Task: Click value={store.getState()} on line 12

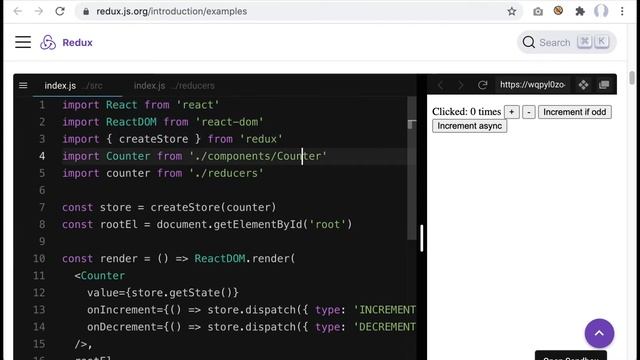Action: click(x=163, y=293)
